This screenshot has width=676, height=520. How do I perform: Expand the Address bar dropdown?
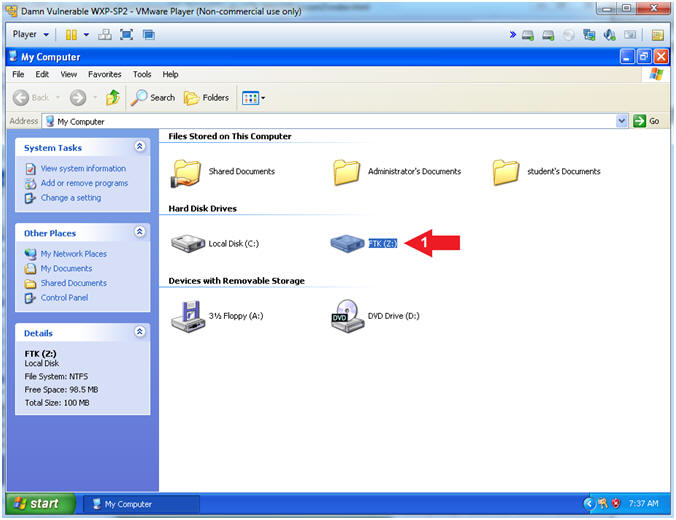pyautogui.click(x=621, y=122)
